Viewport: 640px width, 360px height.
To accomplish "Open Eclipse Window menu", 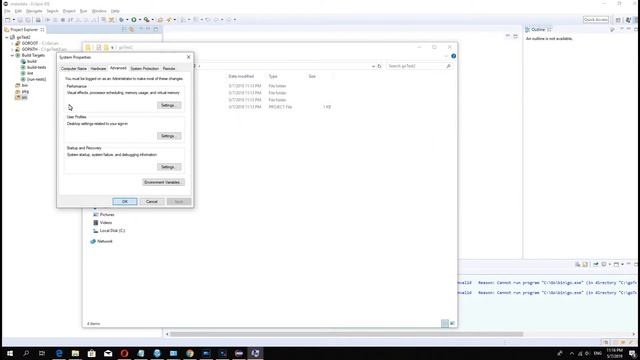I will click(x=99, y=11).
